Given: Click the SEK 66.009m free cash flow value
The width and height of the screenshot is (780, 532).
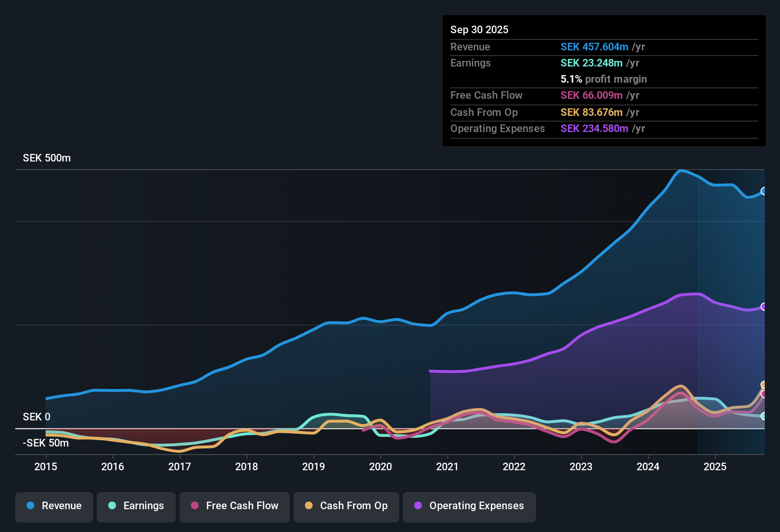Looking at the screenshot, I should (x=591, y=95).
